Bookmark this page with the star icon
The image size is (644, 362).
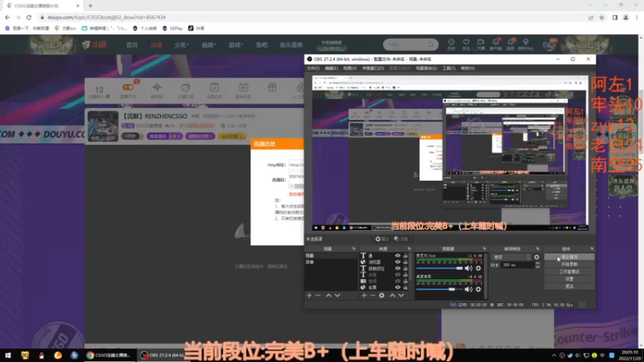(601, 17)
